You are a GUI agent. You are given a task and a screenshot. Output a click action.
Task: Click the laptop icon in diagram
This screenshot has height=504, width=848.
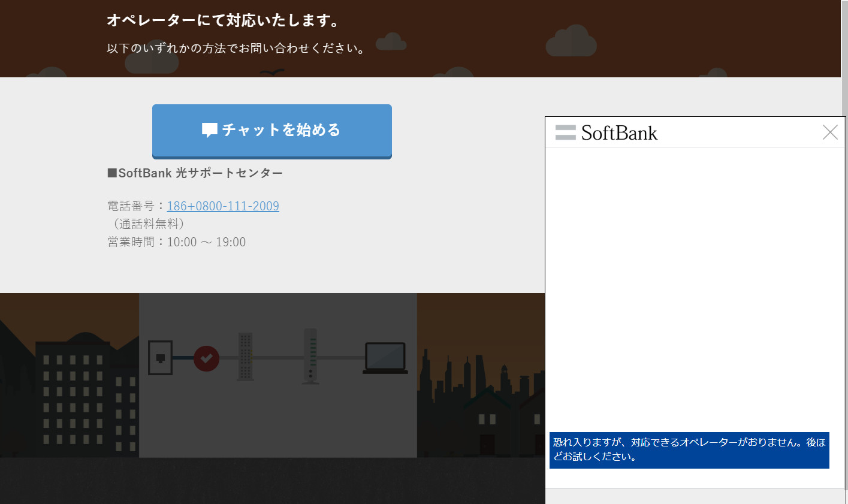[x=385, y=358]
